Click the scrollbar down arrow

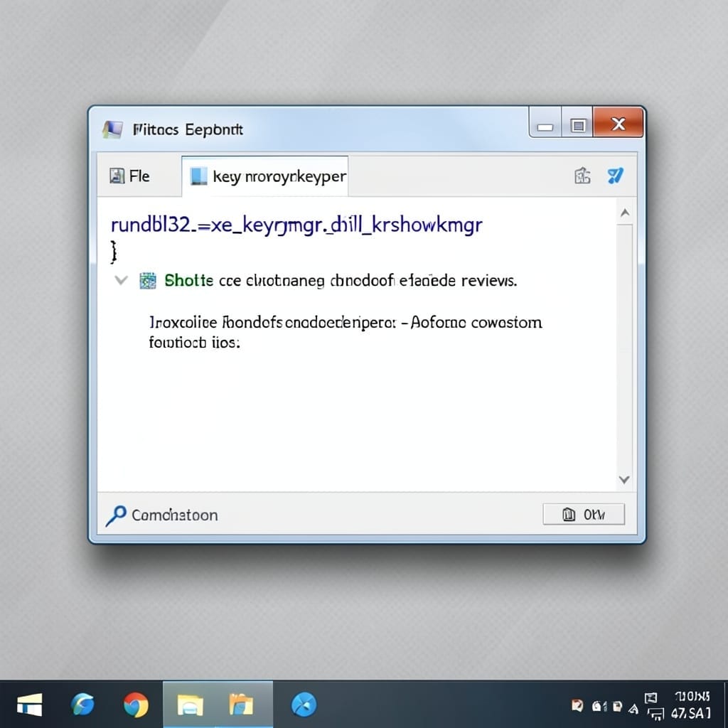pos(624,480)
